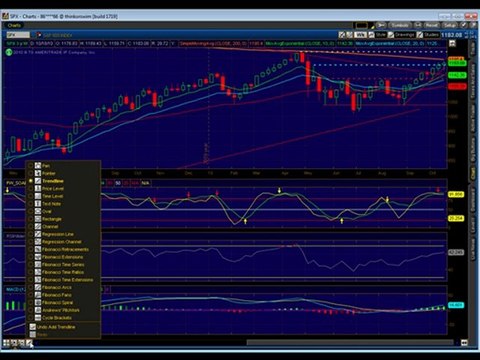Click the flag icon beside the SPX symbol box
Image resolution: width=480 pixels, height=360 pixels.
tap(39, 35)
